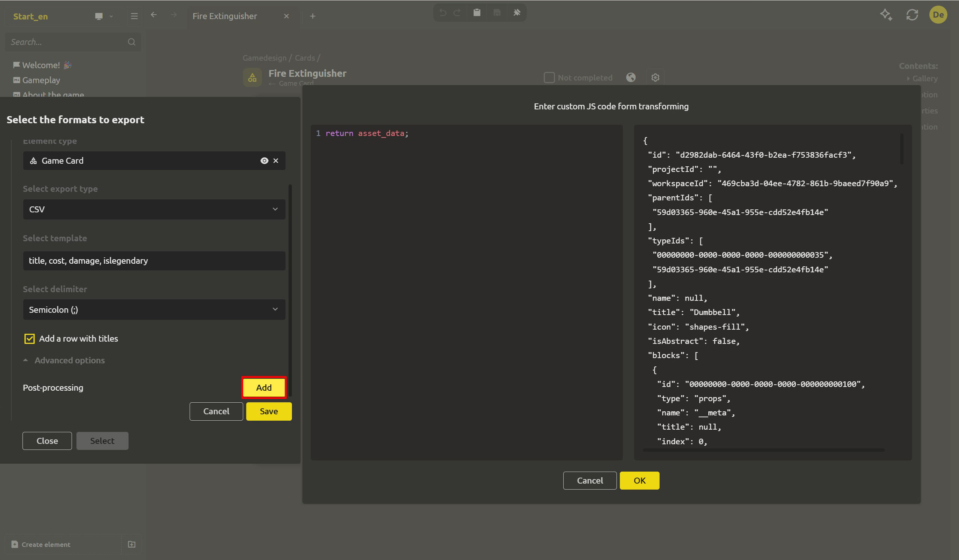Click the undo icon in the toolbar
This screenshot has width=959, height=560.
click(443, 13)
